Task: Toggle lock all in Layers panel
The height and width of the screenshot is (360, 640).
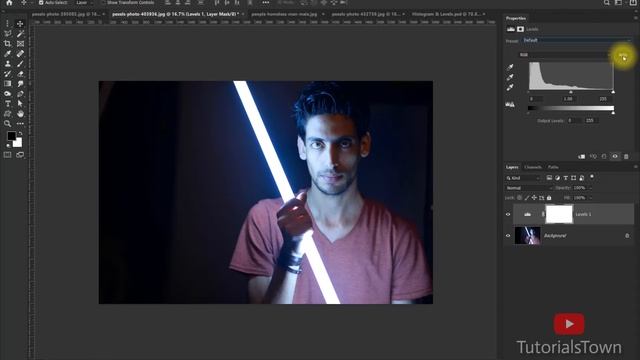Action: [x=549, y=198]
